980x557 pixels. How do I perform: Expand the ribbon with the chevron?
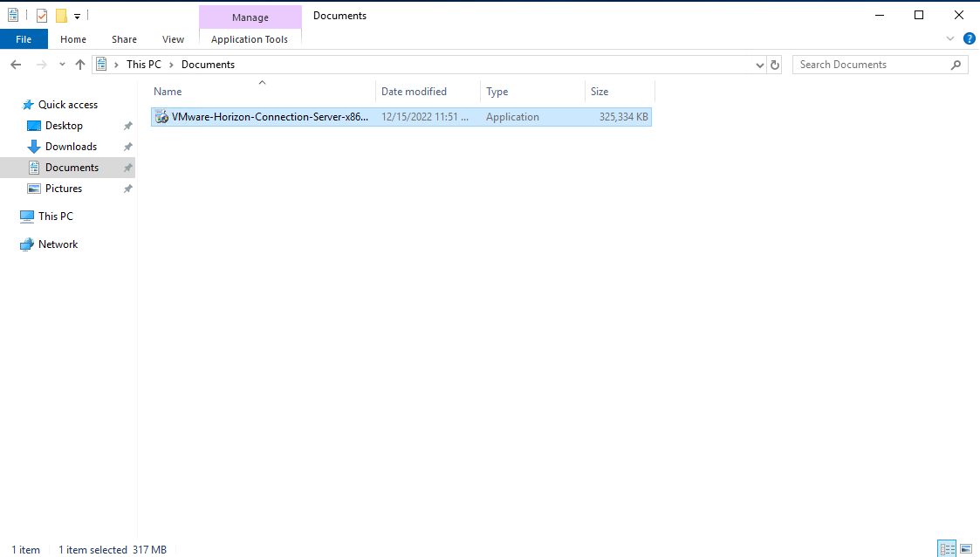[x=950, y=38]
